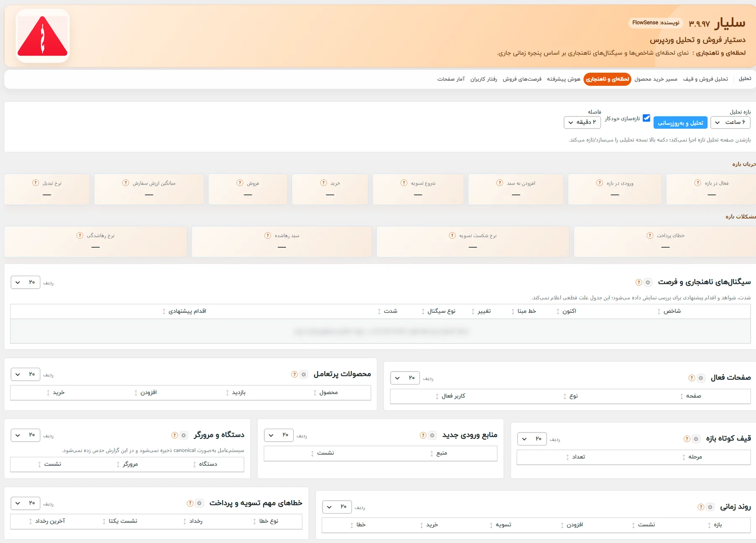Toggle the تازه‌سازی خودکار checkbox
This screenshot has height=543, width=756.
pos(646,118)
